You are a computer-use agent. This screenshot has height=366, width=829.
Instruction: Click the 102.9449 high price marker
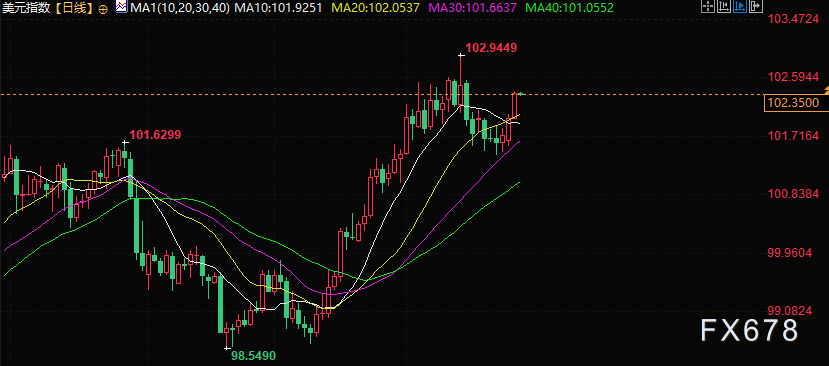pos(491,48)
